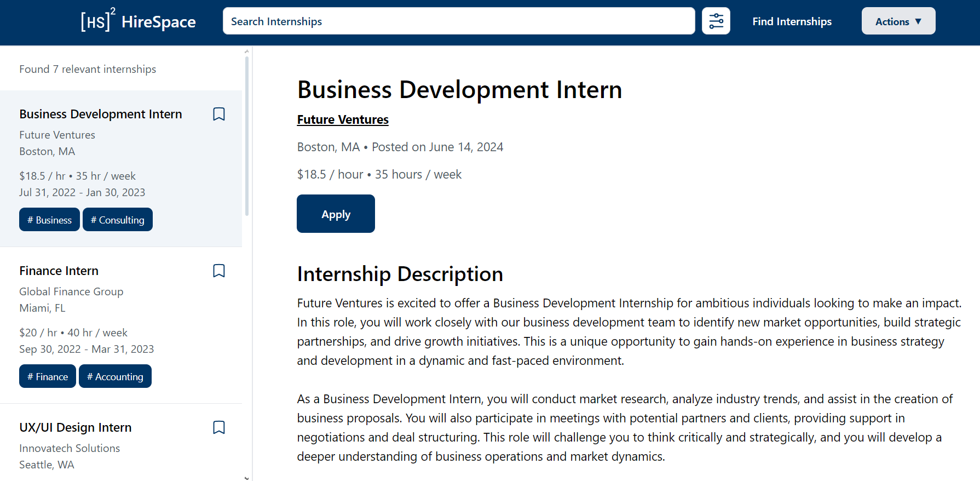The image size is (980, 481).
Task: Select the #Business tag
Action: click(49, 219)
